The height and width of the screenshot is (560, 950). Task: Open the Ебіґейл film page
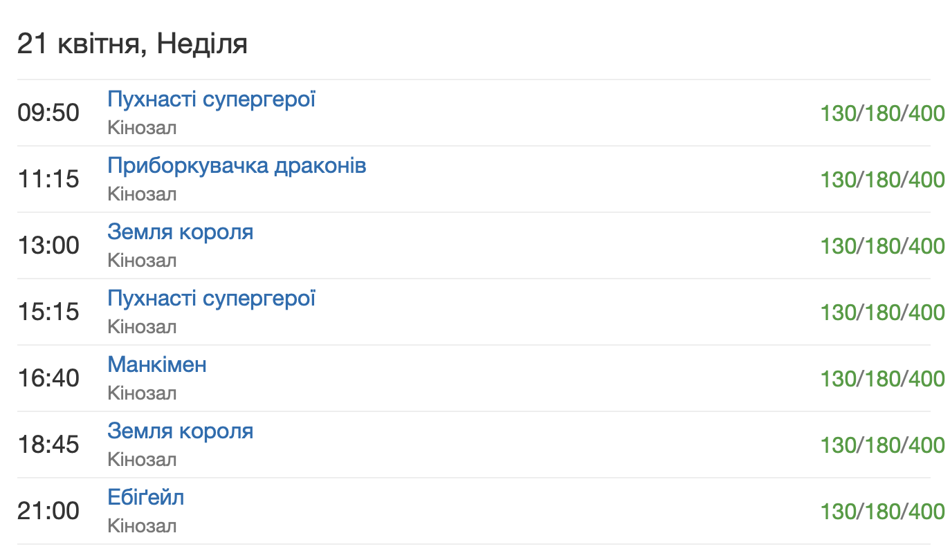[145, 496]
